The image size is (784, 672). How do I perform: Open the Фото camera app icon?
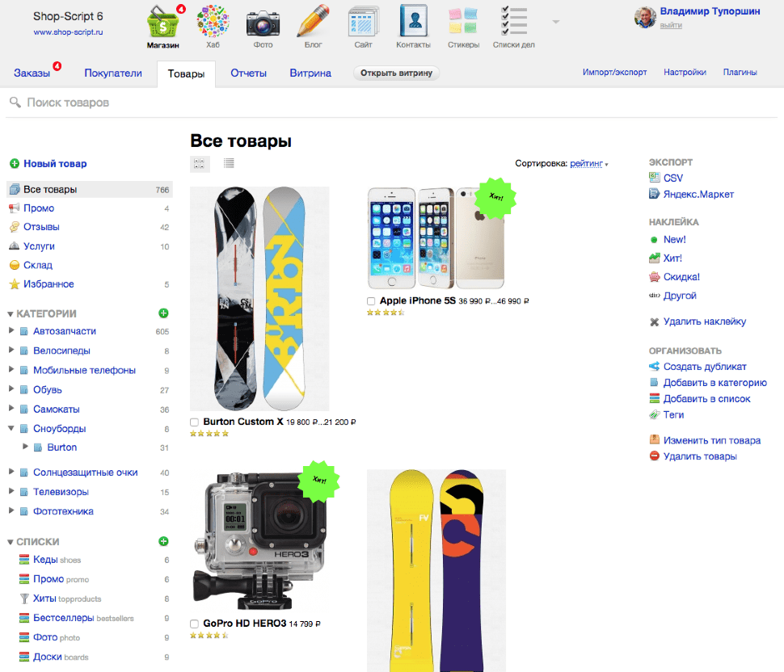pyautogui.click(x=263, y=24)
